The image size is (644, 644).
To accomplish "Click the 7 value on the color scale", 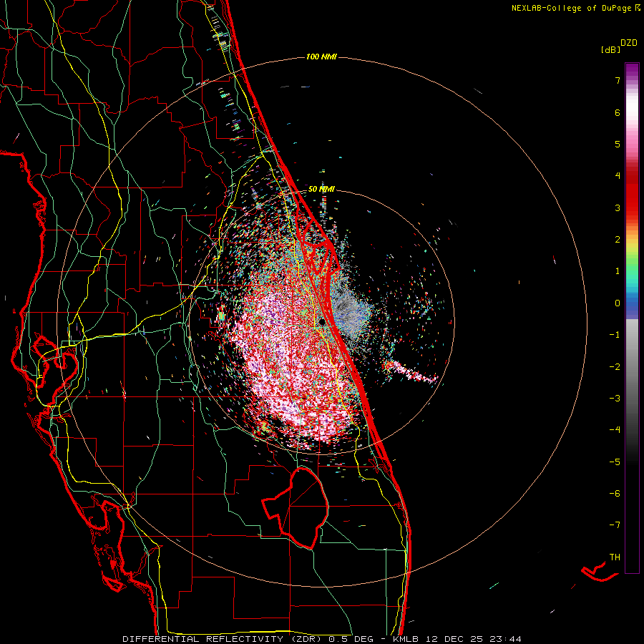I will click(x=618, y=80).
